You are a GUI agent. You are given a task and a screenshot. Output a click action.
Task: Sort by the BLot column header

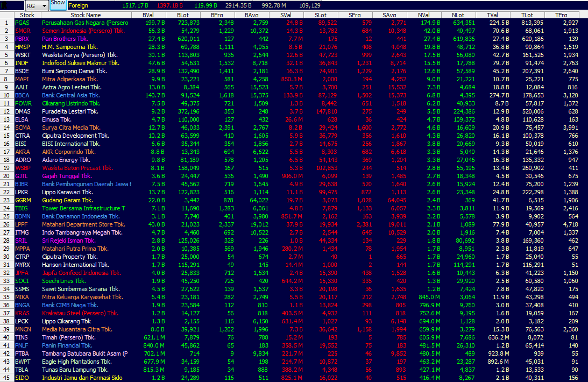pos(182,15)
